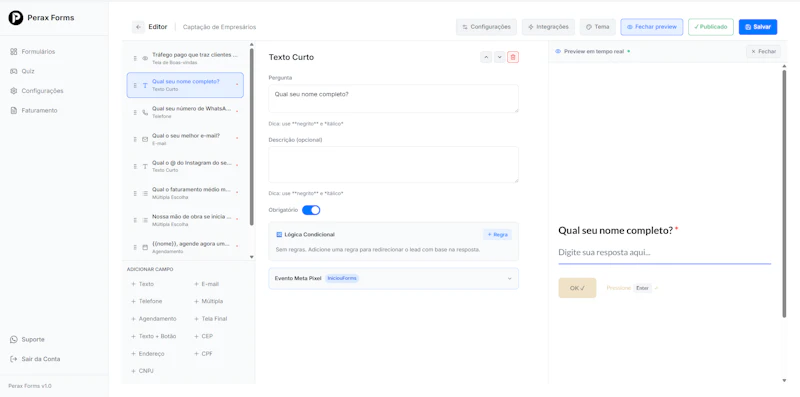
Task: Click 'Digite sua resposta aqui...' preview input
Action: tap(664, 253)
